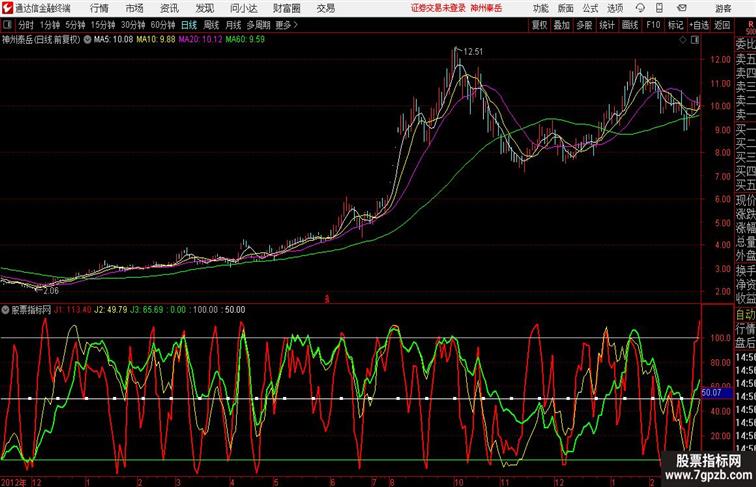Click the 证券交易未登录 login notice
The image size is (756, 487).
(438, 8)
